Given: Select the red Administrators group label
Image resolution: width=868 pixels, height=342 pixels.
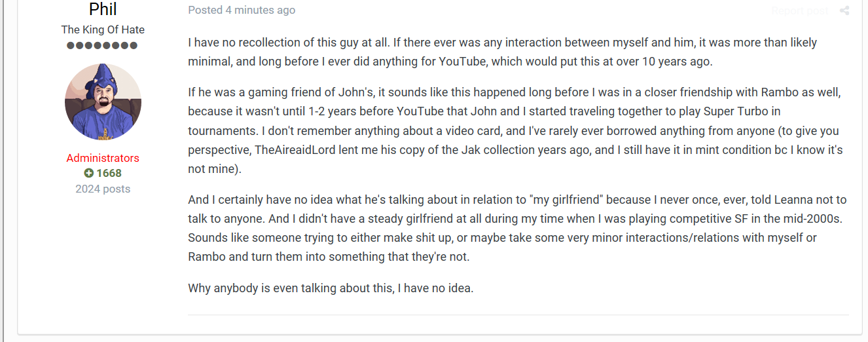Looking at the screenshot, I should (x=103, y=158).
